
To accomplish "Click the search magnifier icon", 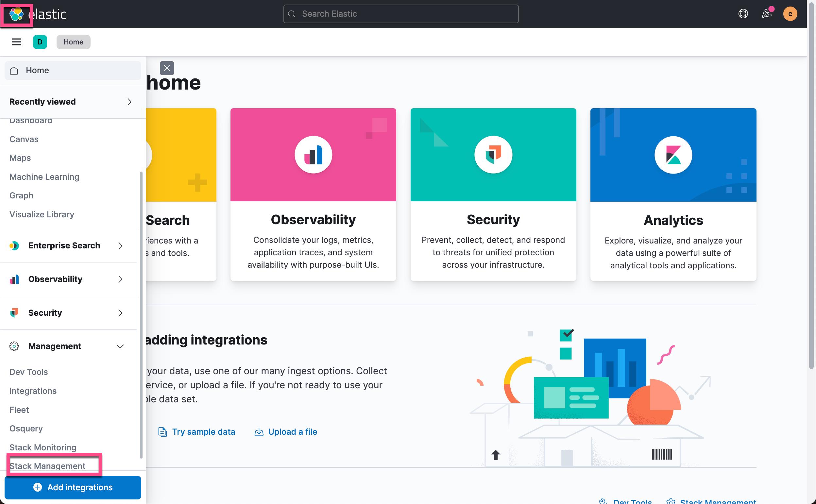I will (292, 14).
